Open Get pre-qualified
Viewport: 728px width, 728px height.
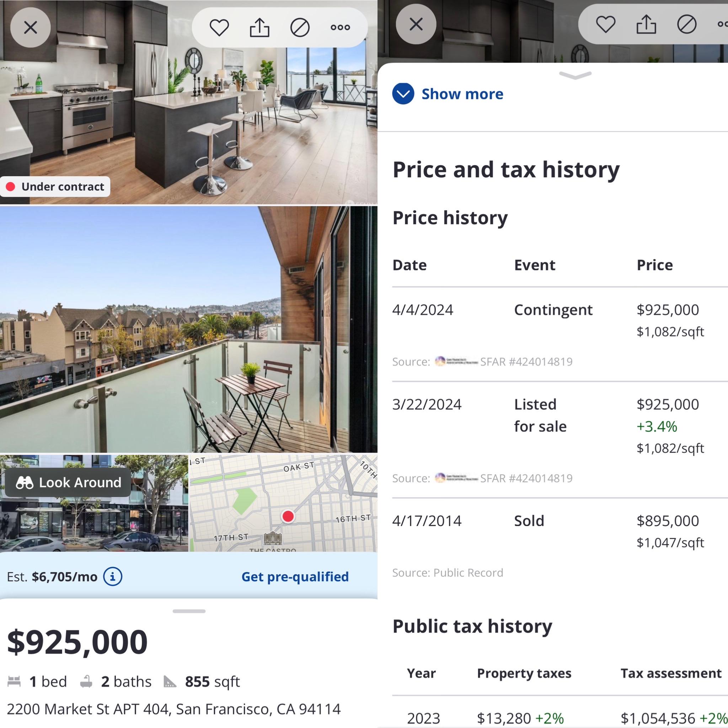coord(295,577)
